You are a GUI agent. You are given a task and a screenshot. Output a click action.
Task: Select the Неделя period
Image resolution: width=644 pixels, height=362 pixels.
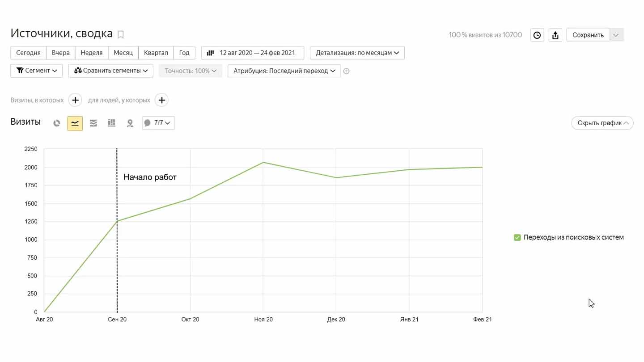(92, 53)
